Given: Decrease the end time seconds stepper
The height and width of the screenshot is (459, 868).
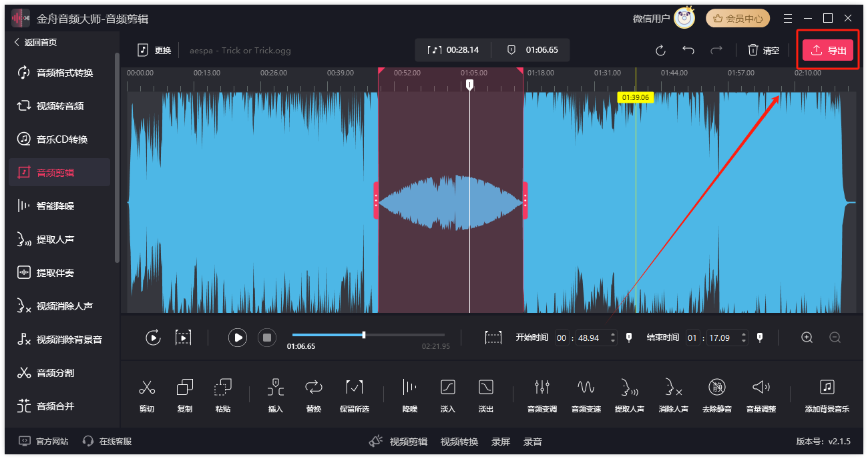Looking at the screenshot, I should coord(744,342).
